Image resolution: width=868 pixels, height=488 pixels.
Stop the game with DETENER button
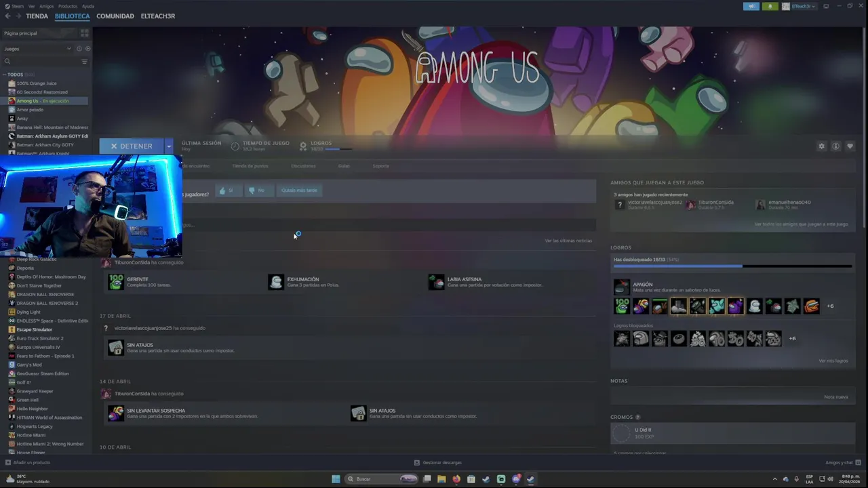point(132,146)
